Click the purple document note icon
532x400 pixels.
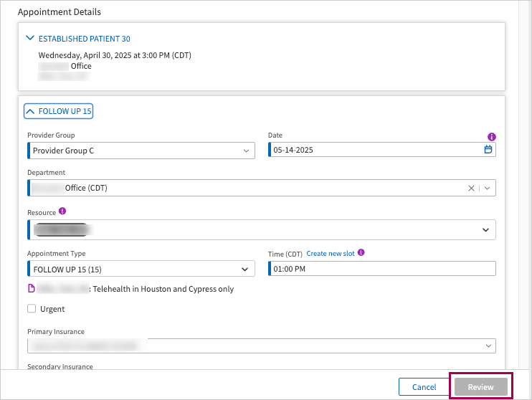[31, 289]
